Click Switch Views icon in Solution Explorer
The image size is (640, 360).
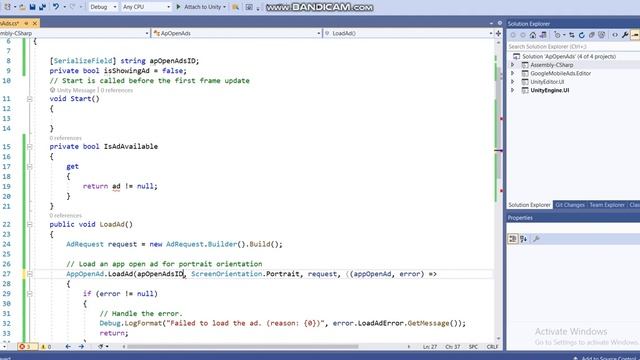point(543,35)
